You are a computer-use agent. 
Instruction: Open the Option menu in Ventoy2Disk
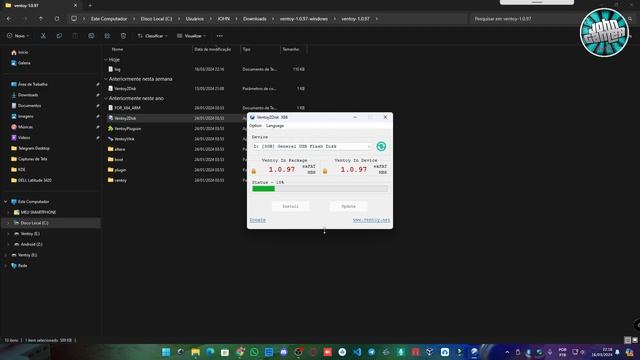click(256, 126)
